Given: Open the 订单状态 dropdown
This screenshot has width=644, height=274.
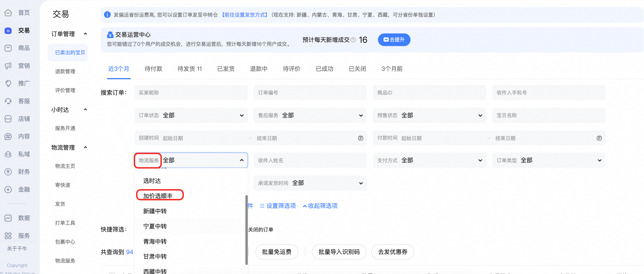Looking at the screenshot, I should tap(191, 115).
